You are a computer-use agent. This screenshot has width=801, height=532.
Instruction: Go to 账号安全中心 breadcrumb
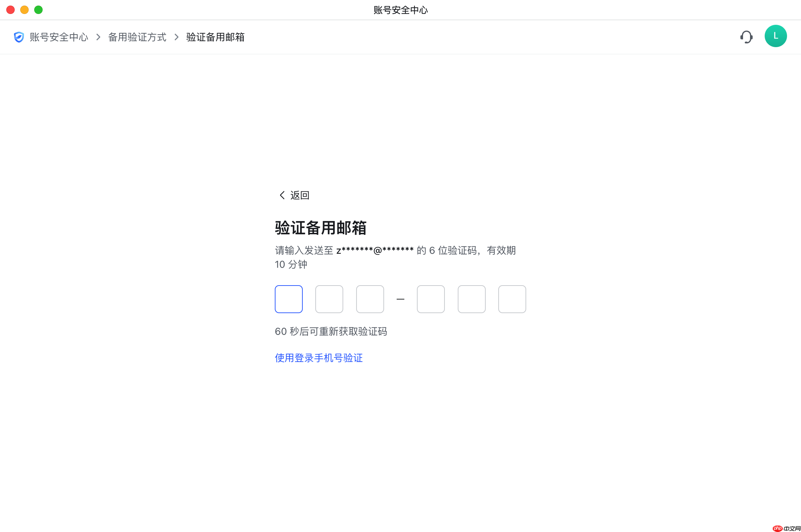[59, 37]
